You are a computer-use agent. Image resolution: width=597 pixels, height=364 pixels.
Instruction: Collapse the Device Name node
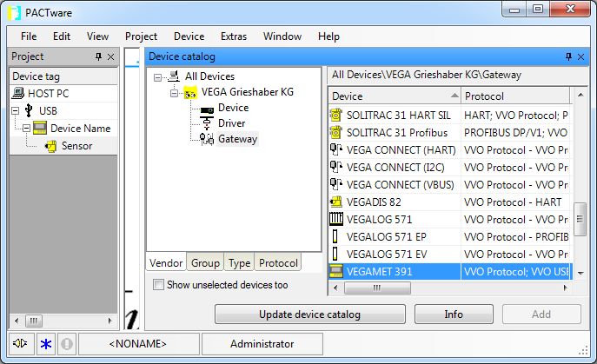(26, 129)
